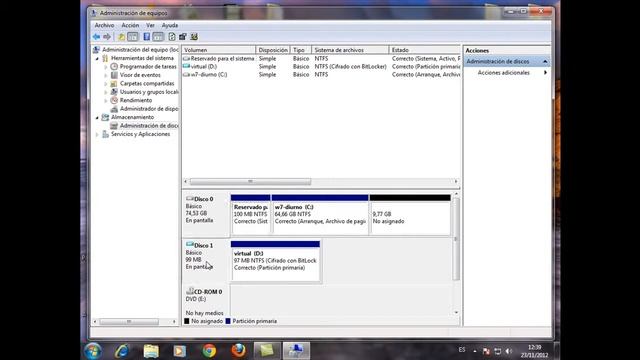
Task: Open the Acción menu
Action: click(130, 25)
